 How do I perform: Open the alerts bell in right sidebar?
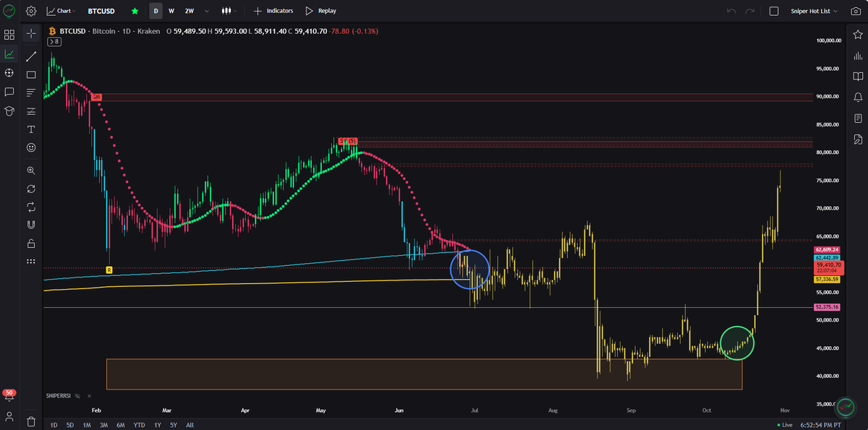click(858, 97)
